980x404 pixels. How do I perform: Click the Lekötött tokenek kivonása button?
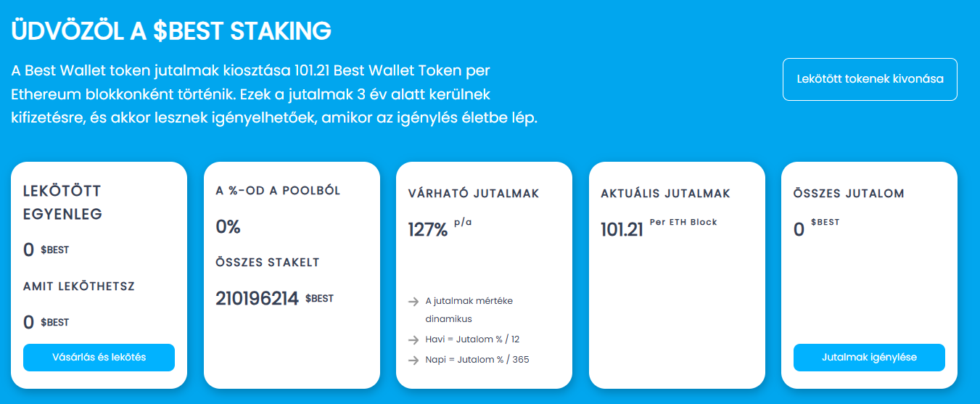(870, 79)
